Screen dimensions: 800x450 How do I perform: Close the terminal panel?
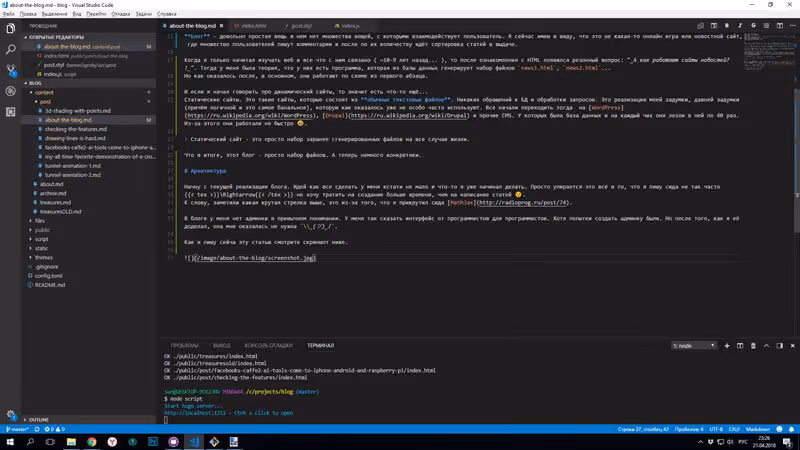tap(792, 345)
